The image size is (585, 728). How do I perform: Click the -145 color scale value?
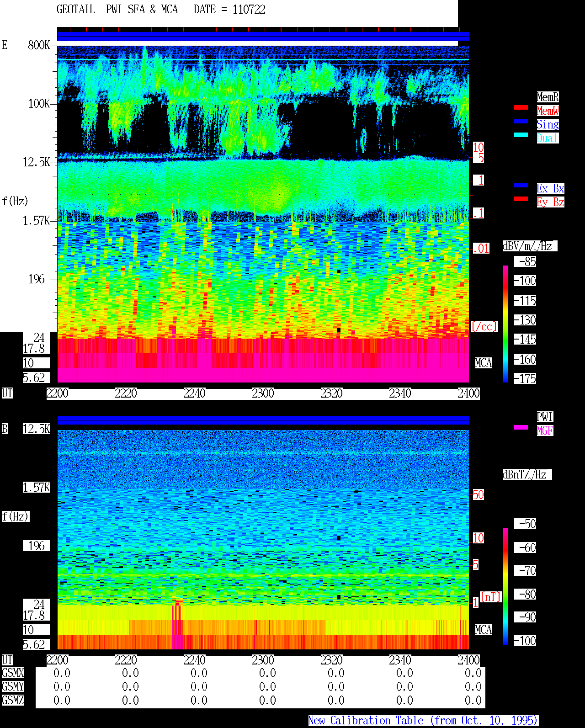pos(526,339)
